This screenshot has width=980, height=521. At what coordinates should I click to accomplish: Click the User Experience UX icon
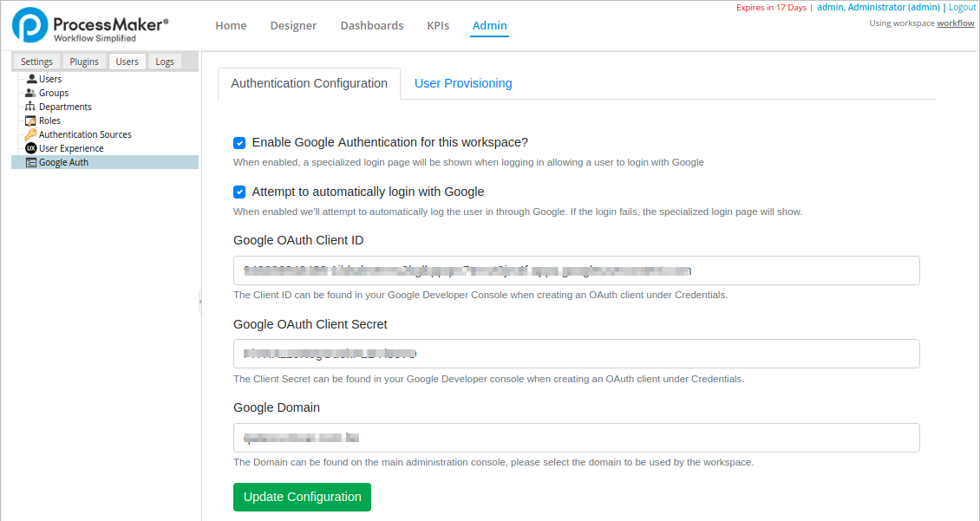click(31, 148)
